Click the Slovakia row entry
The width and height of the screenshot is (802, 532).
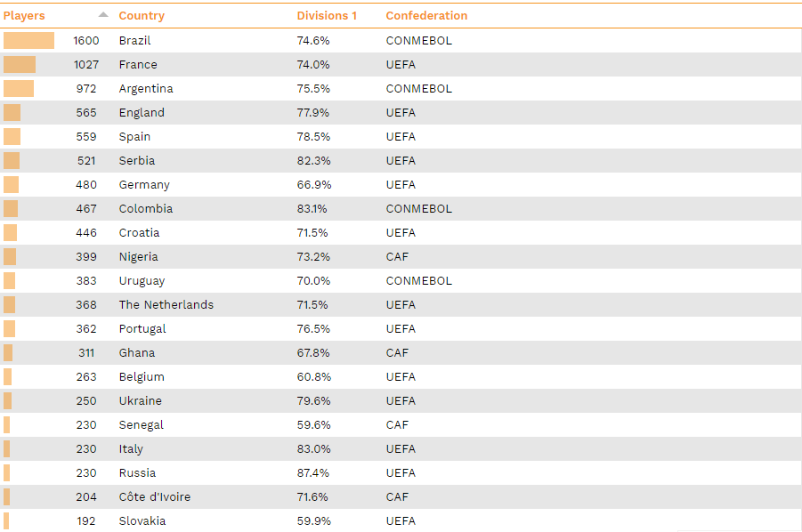[401, 520]
